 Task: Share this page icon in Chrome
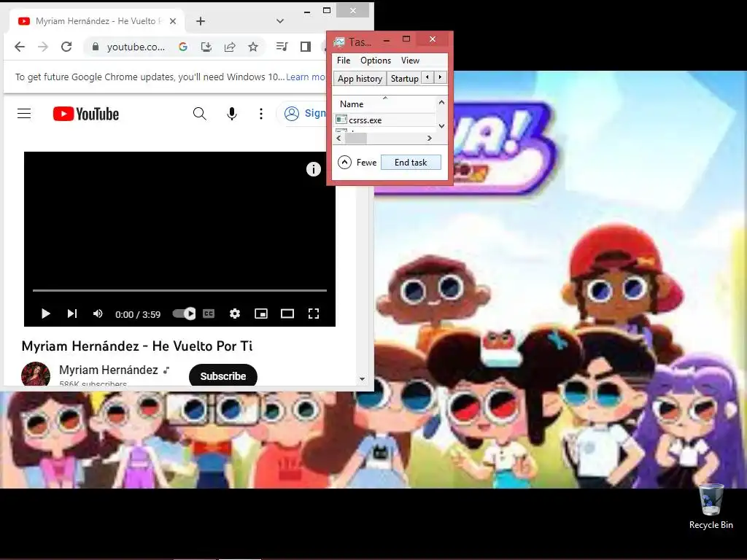click(x=230, y=47)
